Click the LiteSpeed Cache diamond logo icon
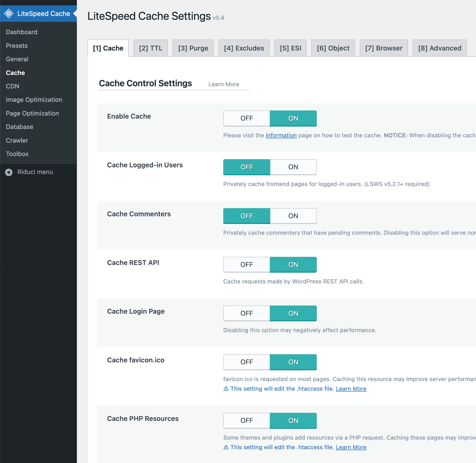Viewport: 476px width, 463px height. [9, 13]
